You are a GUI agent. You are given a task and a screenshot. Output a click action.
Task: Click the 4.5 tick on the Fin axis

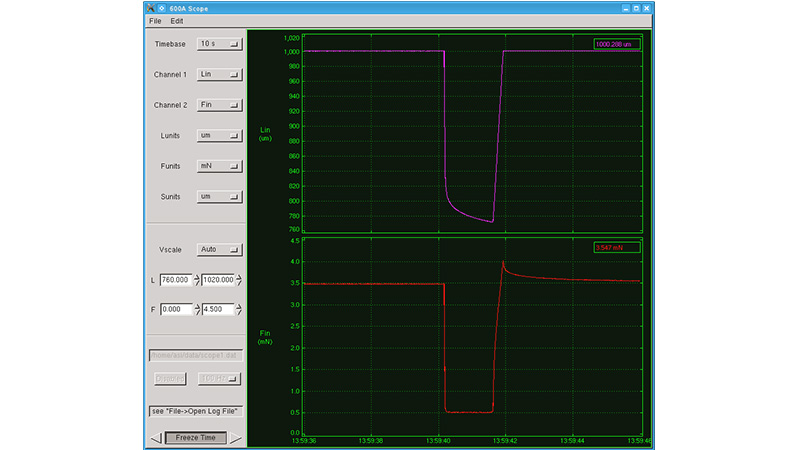coord(295,241)
